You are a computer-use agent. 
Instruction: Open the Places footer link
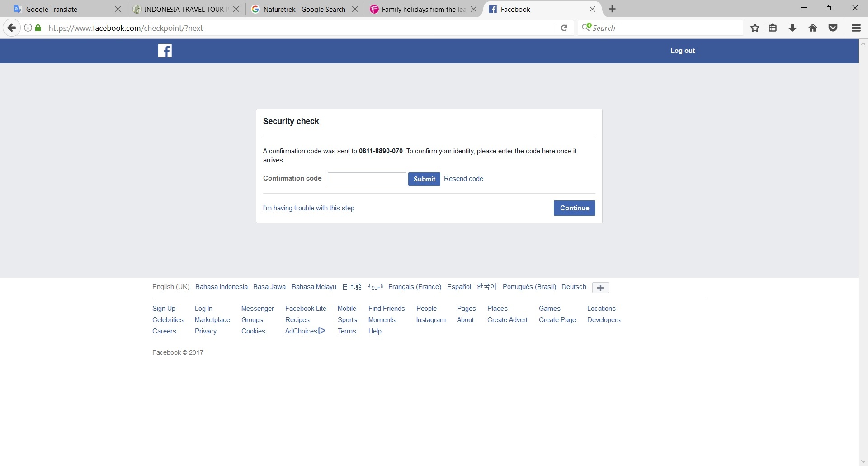pyautogui.click(x=497, y=309)
